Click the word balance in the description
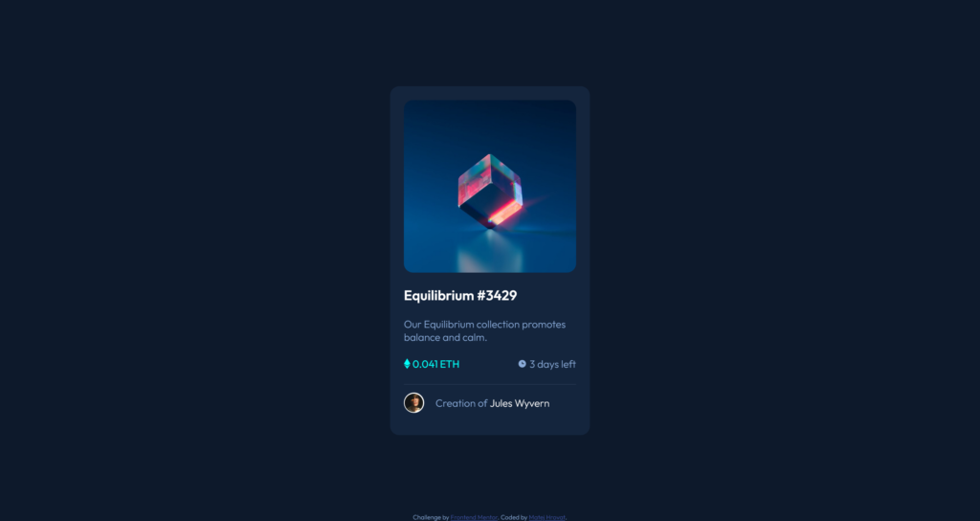This screenshot has width=980, height=521. (421, 338)
